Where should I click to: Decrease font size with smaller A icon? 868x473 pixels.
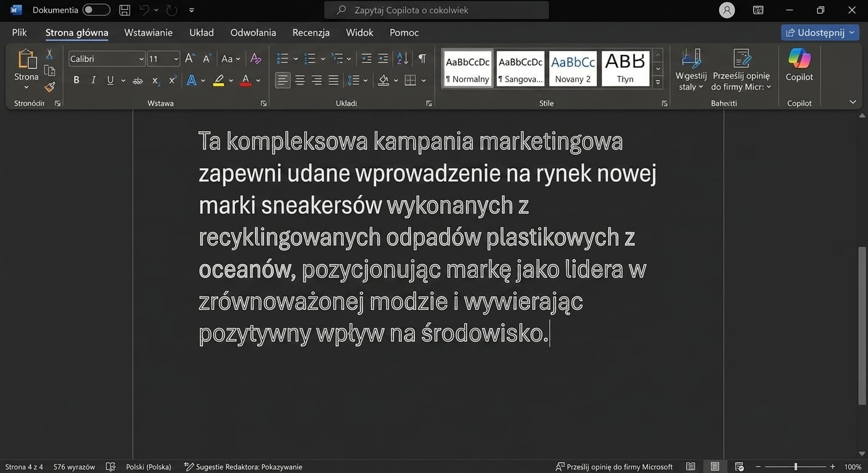pos(208,59)
